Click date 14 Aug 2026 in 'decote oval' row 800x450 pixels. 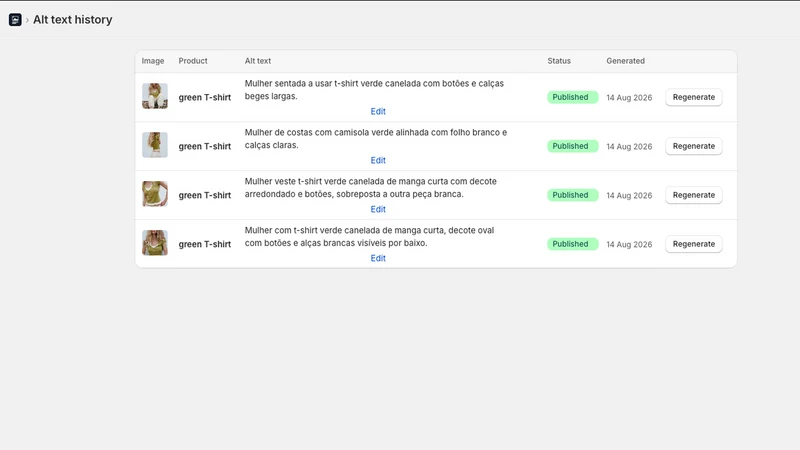coord(629,244)
